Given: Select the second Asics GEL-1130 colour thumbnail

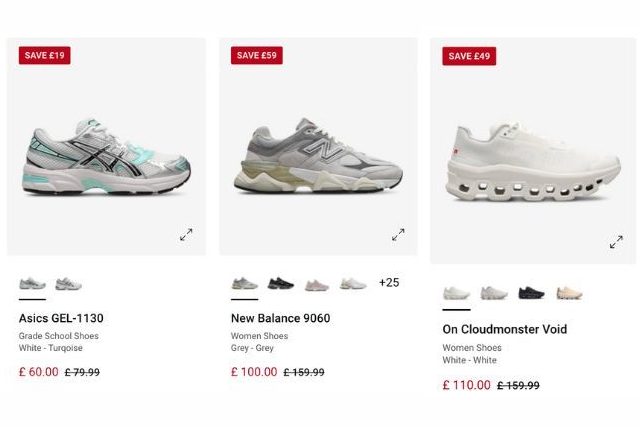Looking at the screenshot, I should [x=69, y=283].
